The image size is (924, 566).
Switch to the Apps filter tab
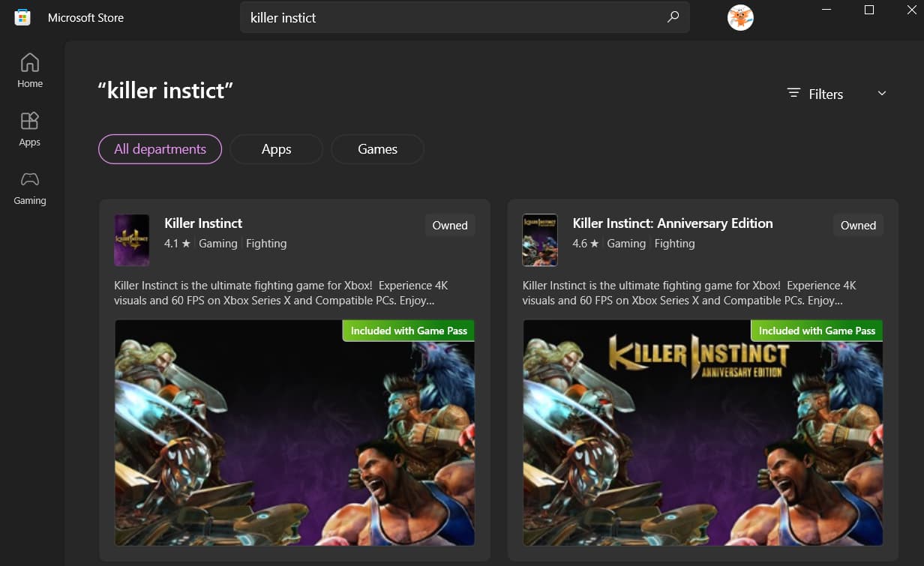tap(276, 149)
